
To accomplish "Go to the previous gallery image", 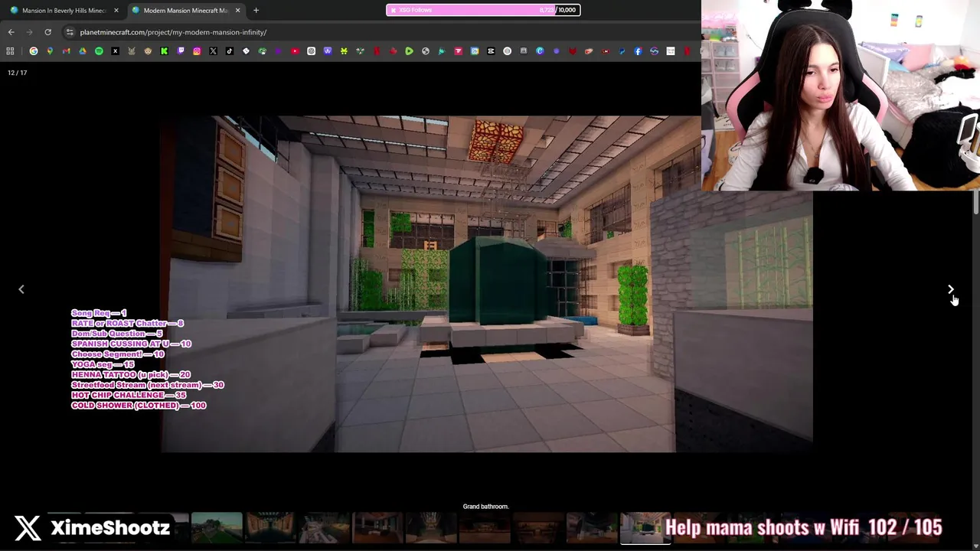I will [x=21, y=289].
